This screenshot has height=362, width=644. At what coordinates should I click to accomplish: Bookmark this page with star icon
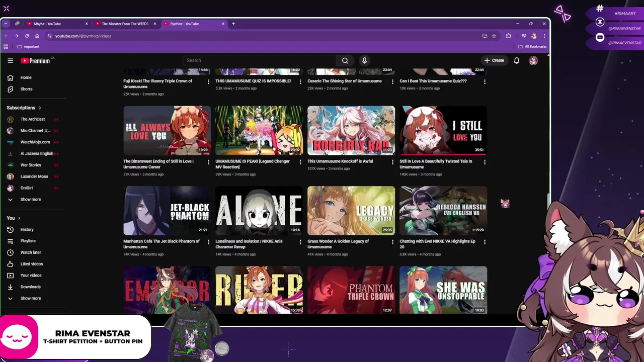(494, 36)
